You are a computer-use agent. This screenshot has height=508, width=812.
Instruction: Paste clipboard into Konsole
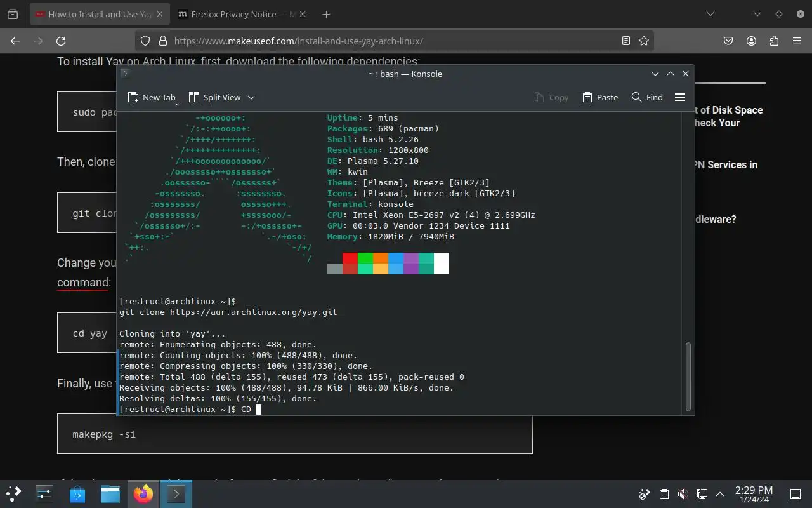point(600,97)
